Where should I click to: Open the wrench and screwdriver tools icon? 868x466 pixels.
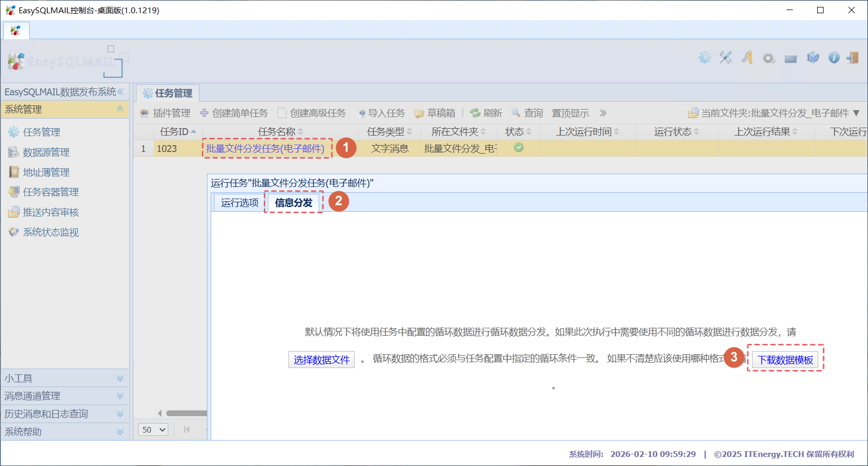726,58
